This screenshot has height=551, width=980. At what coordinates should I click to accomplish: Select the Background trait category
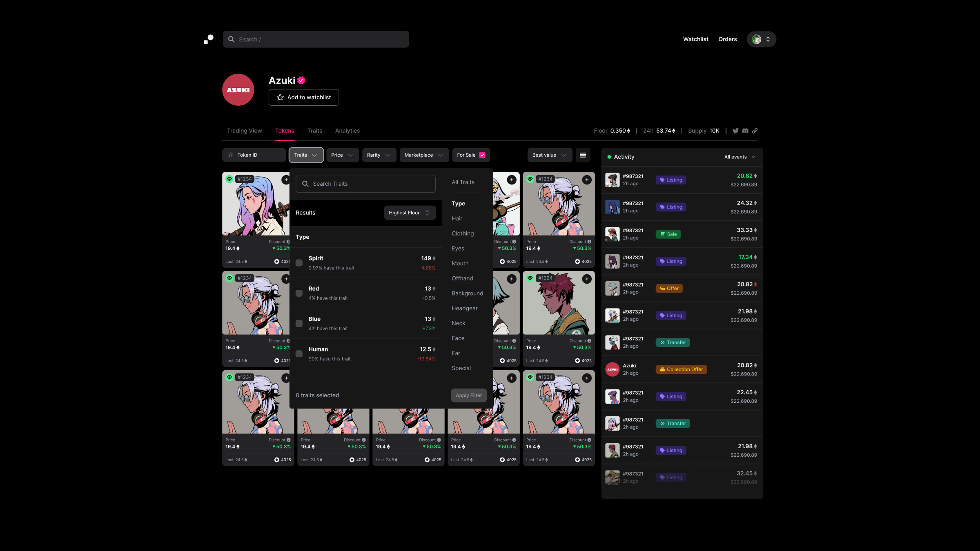(467, 293)
